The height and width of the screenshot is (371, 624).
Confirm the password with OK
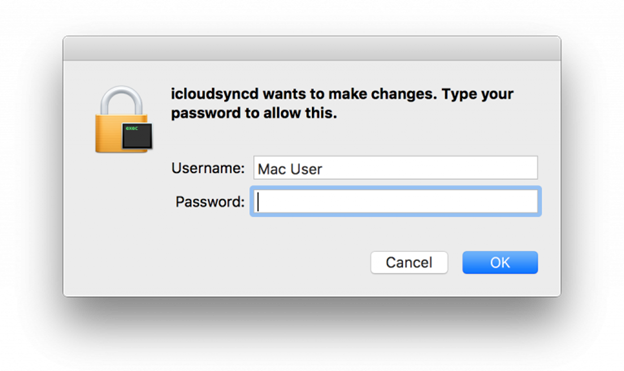point(500,262)
